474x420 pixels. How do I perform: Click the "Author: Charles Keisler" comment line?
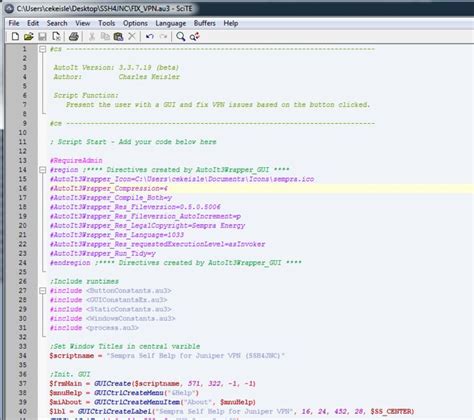[117, 77]
